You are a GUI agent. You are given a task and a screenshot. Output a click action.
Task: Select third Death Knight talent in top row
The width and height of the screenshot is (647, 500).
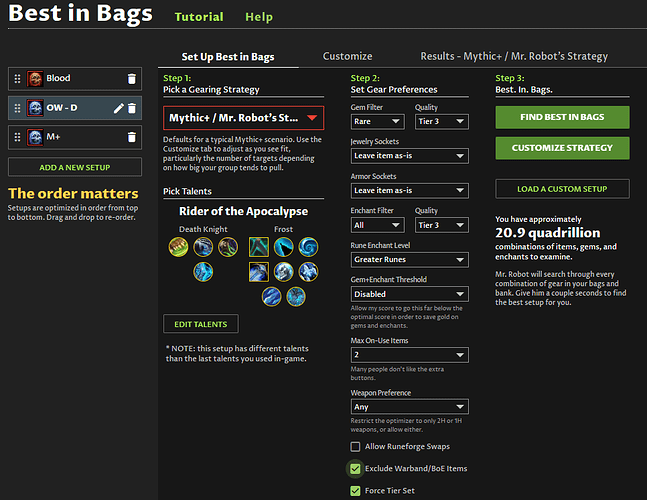pos(228,247)
